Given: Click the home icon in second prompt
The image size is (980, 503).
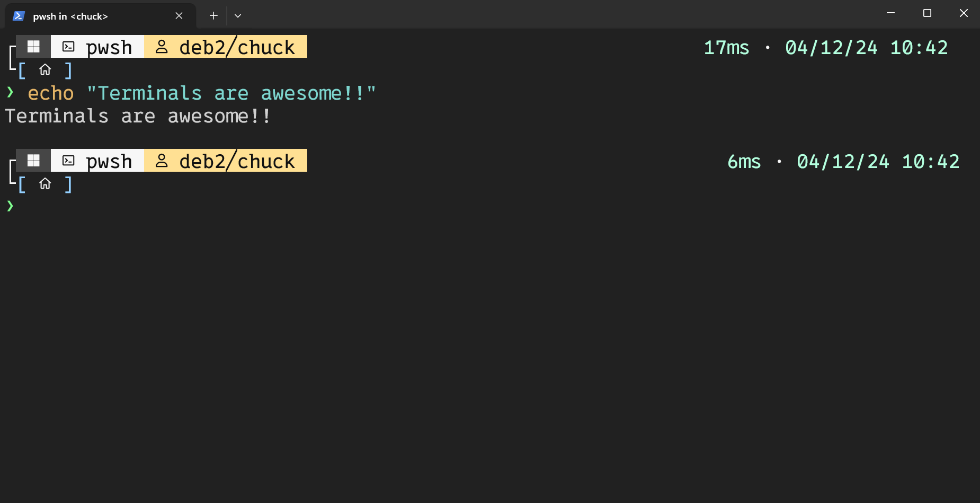Looking at the screenshot, I should point(45,183).
